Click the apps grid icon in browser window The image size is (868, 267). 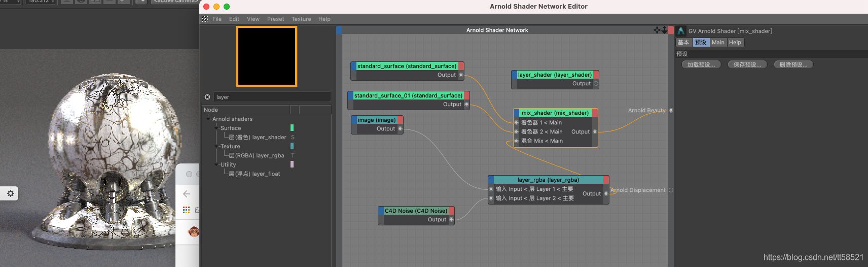(x=186, y=210)
